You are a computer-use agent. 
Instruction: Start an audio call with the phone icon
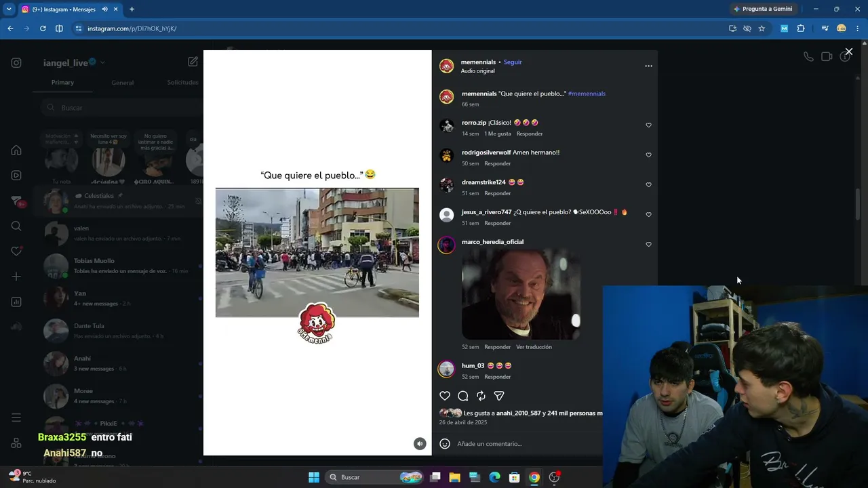pyautogui.click(x=808, y=57)
